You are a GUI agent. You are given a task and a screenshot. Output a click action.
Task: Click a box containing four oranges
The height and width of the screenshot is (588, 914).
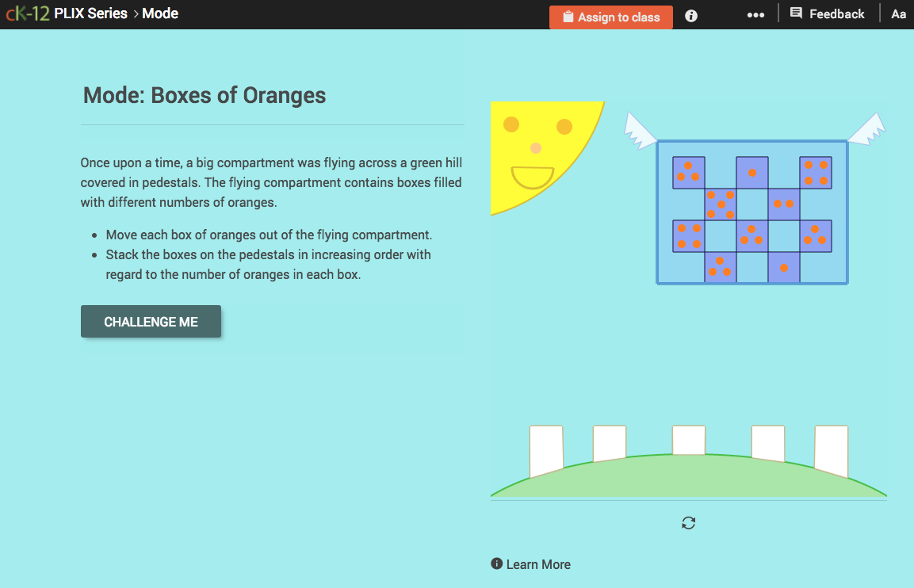coord(816,171)
